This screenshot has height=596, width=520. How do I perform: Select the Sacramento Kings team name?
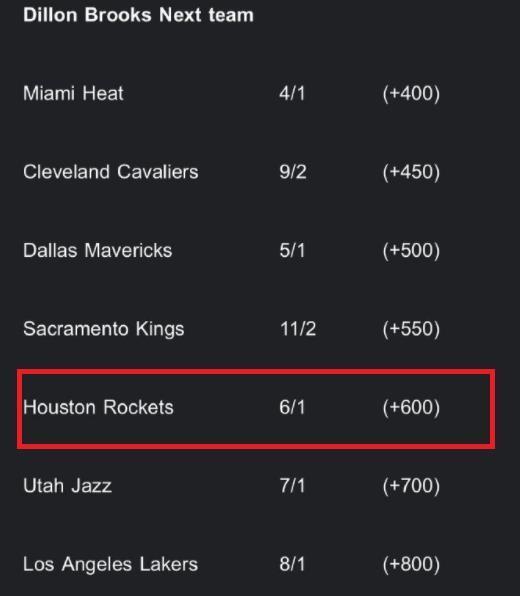coord(104,329)
